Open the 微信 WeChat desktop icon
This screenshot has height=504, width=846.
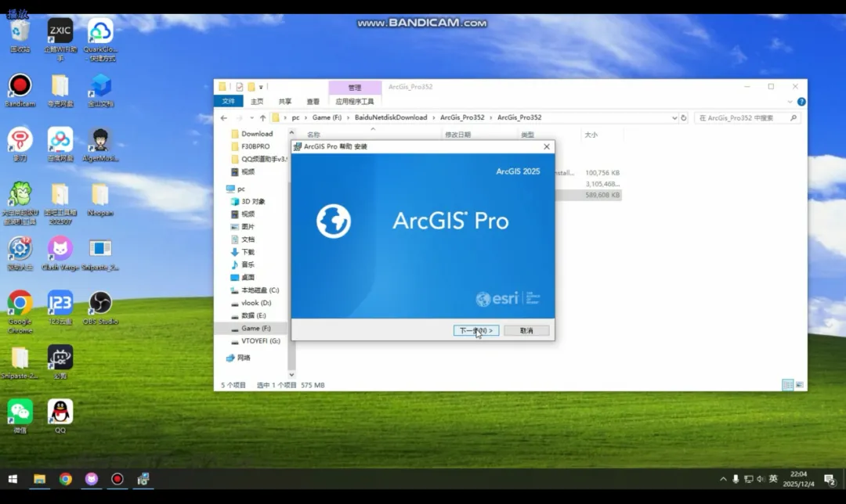click(20, 416)
